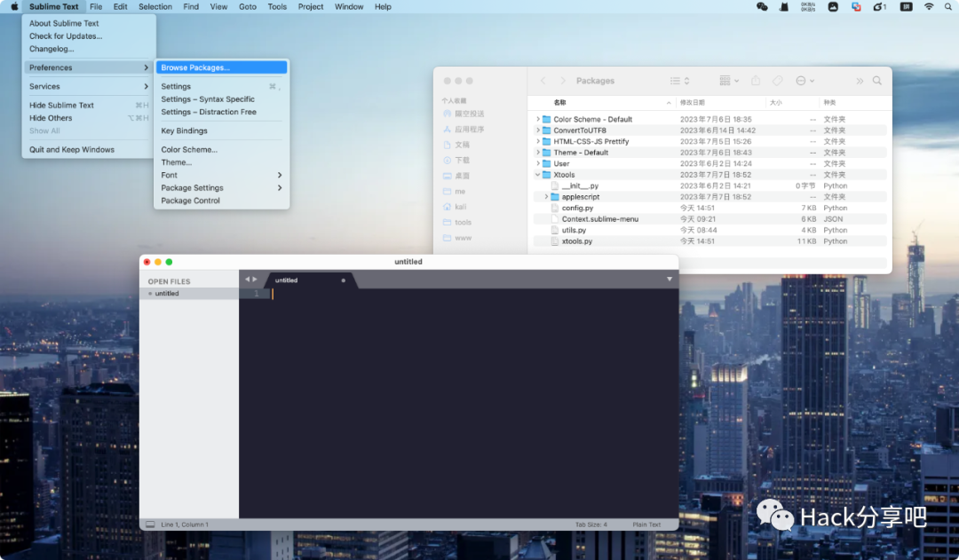
Task: Open Settings – Distraction Free
Action: pyautogui.click(x=221, y=112)
